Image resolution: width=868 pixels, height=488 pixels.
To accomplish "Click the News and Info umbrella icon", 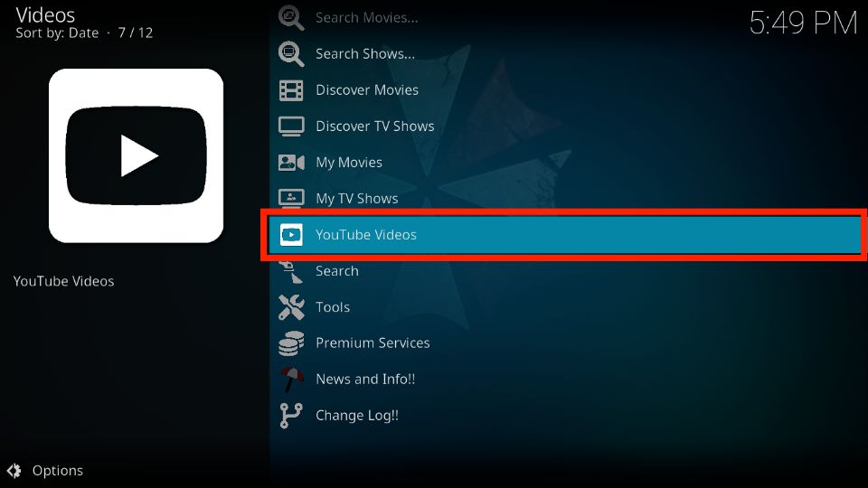I will pos(291,379).
